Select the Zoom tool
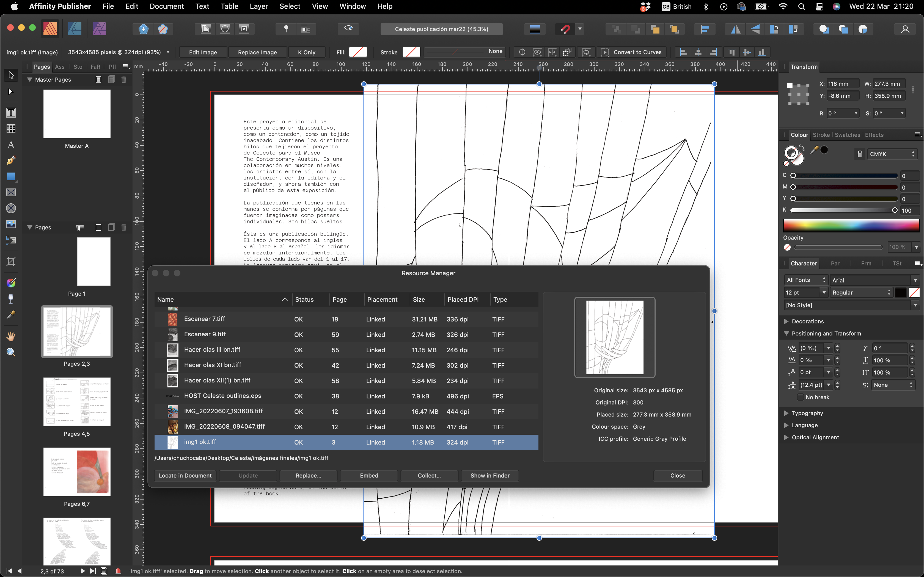 (11, 352)
